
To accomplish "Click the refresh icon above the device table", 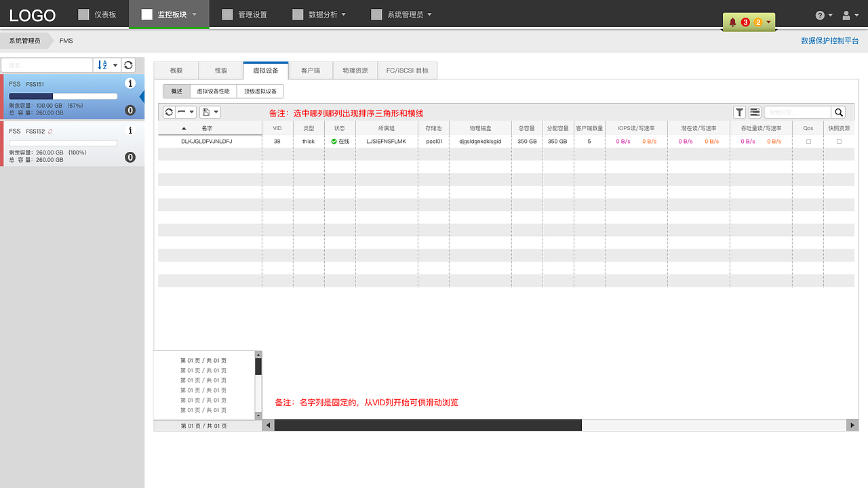I will point(168,112).
